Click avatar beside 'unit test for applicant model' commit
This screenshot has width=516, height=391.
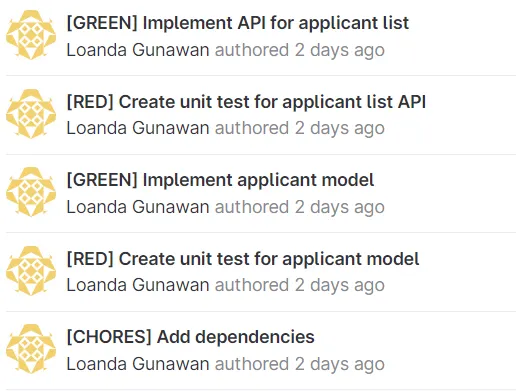point(31,271)
